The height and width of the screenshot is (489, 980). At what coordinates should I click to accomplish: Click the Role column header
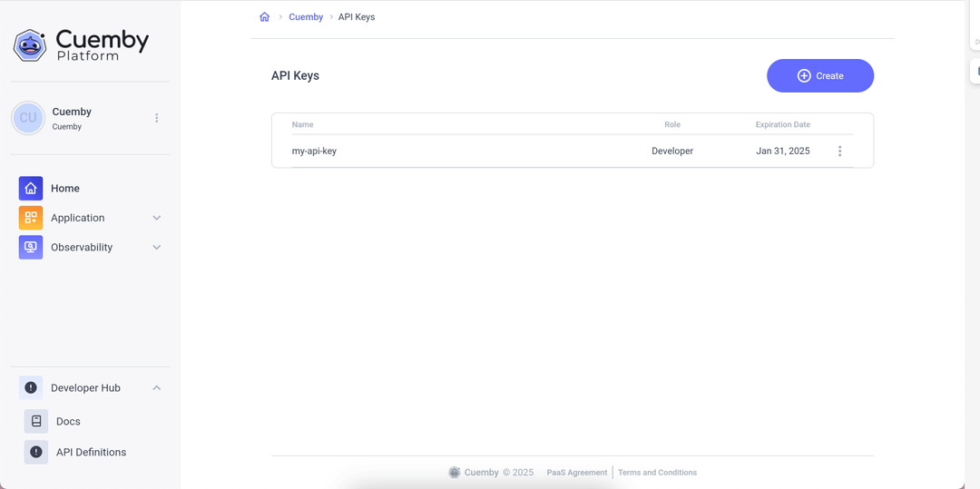[x=672, y=124]
